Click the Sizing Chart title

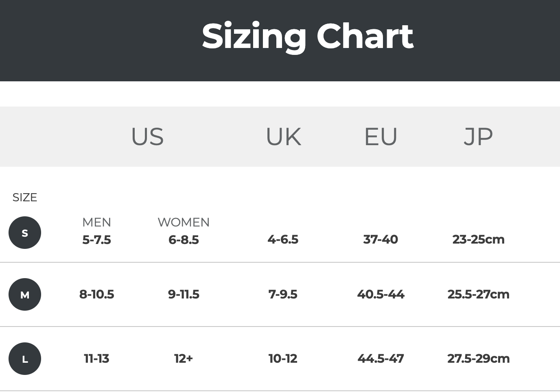pos(307,36)
